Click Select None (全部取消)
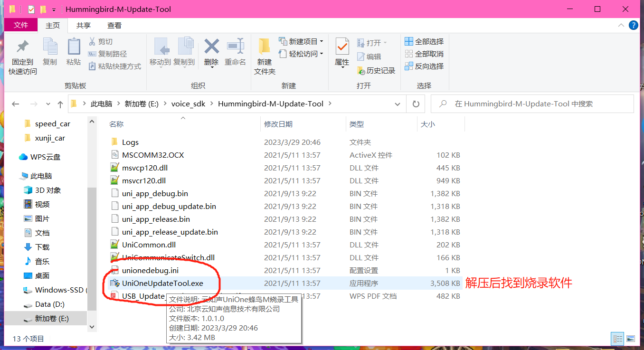 424,54
